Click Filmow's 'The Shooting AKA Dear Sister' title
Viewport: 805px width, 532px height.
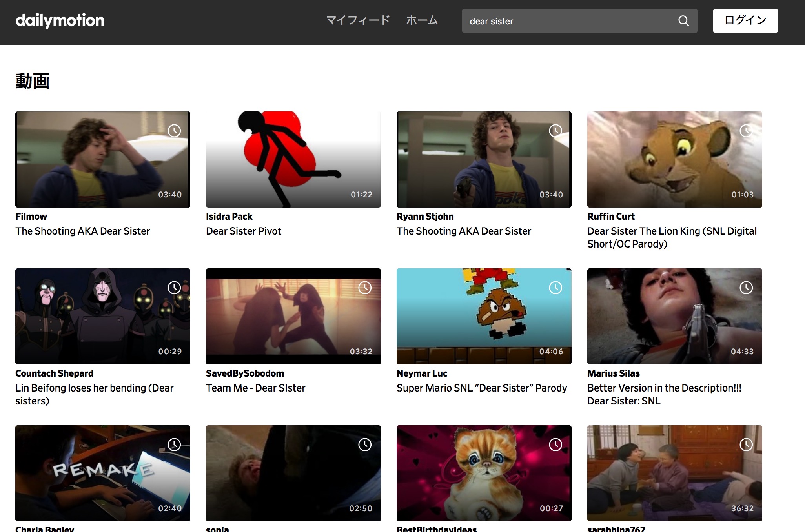point(83,231)
